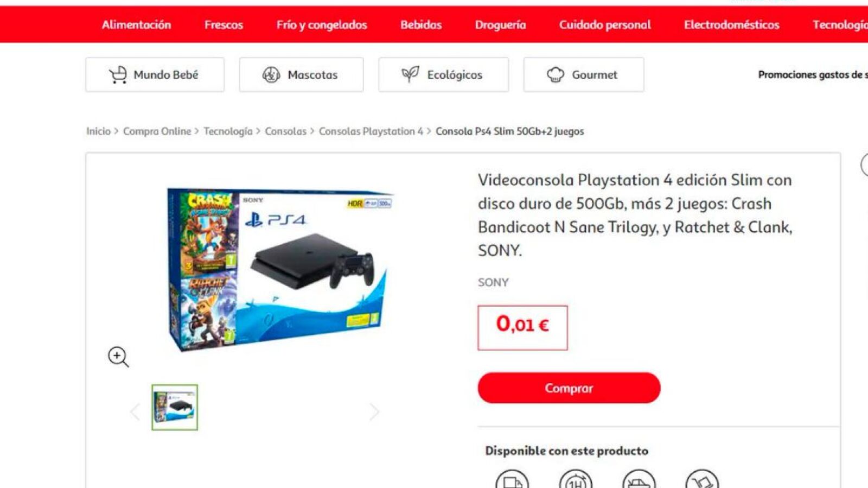The width and height of the screenshot is (868, 488).
Task: Open the Alimentación menu
Action: point(136,25)
